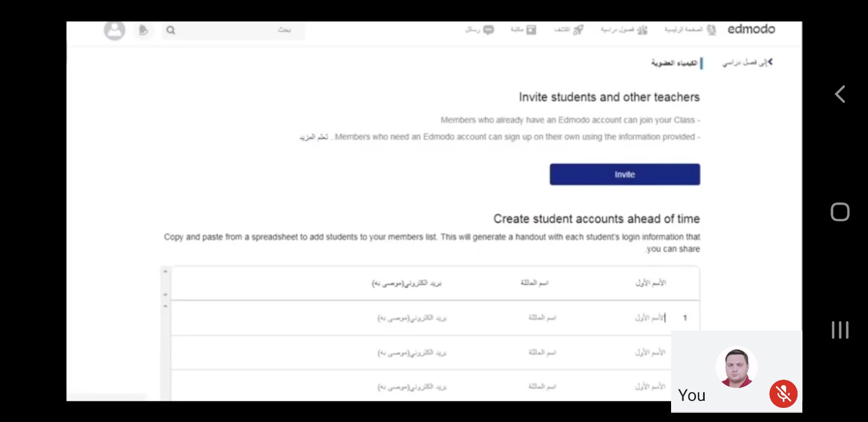Image resolution: width=868 pixels, height=422 pixels.
Task: Click the search magnifier icon
Action: (171, 30)
